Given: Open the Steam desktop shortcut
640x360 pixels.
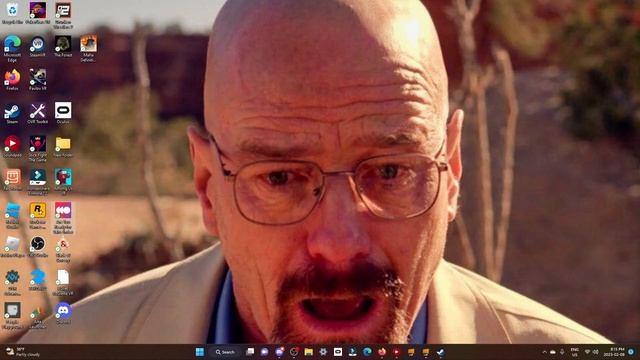Looking at the screenshot, I should pyautogui.click(x=12, y=113).
